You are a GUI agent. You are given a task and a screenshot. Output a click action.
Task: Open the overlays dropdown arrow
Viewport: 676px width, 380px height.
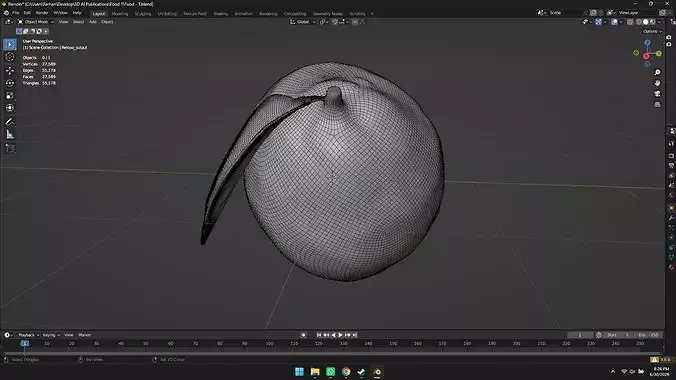coord(620,22)
